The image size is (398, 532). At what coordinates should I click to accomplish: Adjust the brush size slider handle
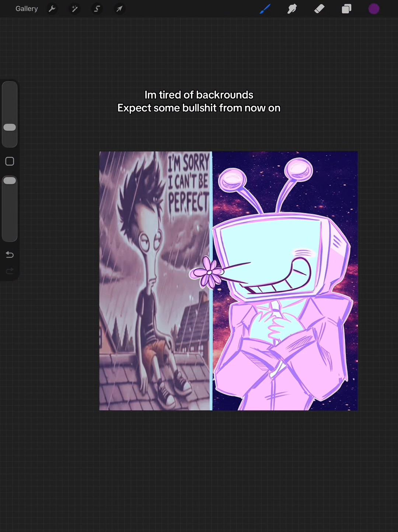point(10,127)
